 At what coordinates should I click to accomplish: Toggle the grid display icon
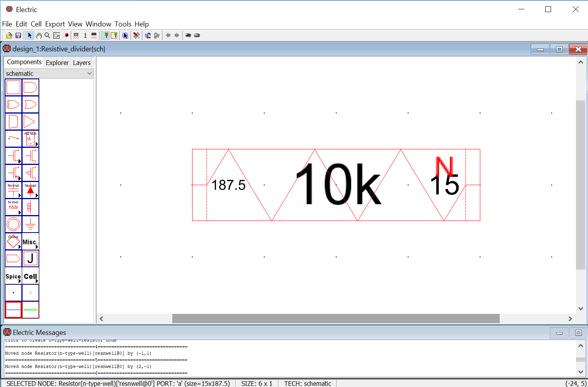[x=76, y=35]
